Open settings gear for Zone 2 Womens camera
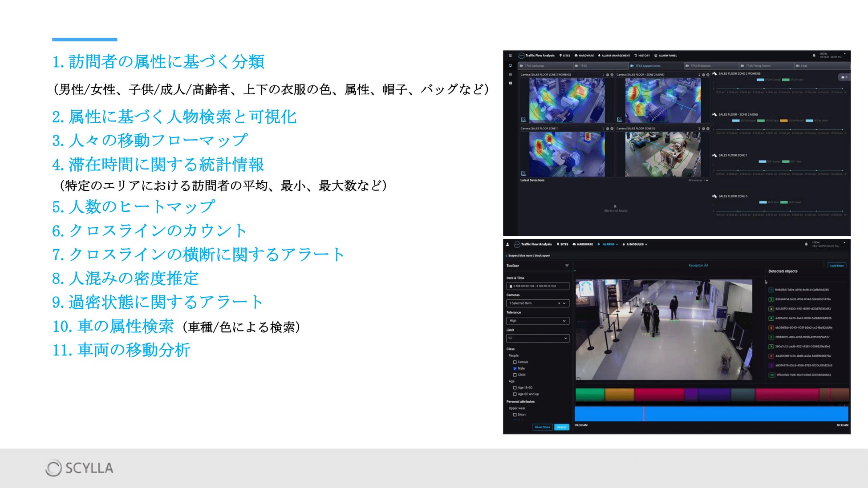 coord(612,75)
